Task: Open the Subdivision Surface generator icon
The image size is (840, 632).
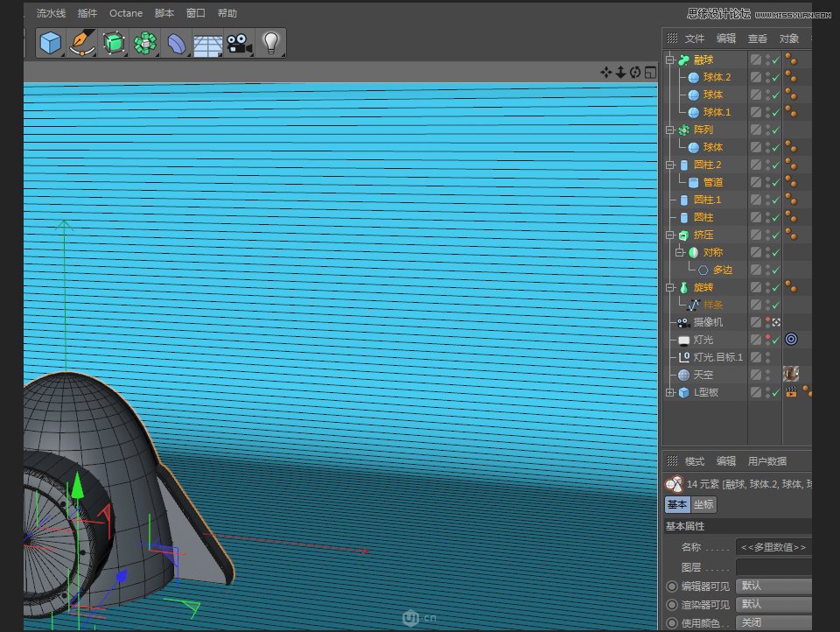Action: click(x=114, y=42)
